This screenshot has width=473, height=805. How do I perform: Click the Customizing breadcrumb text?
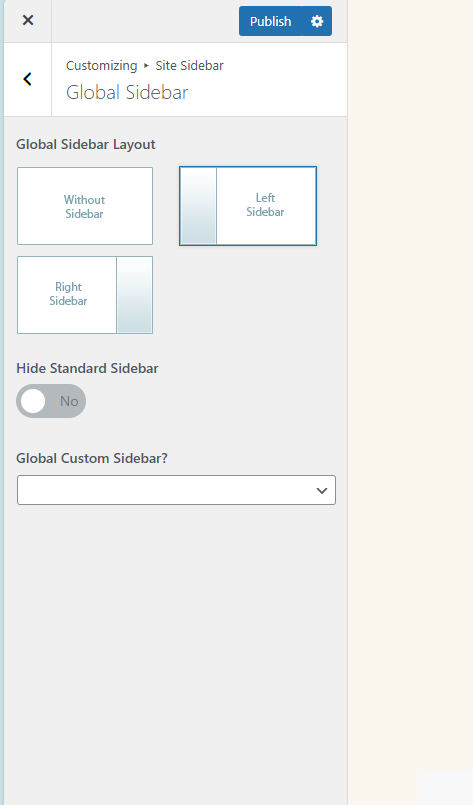tap(102, 66)
